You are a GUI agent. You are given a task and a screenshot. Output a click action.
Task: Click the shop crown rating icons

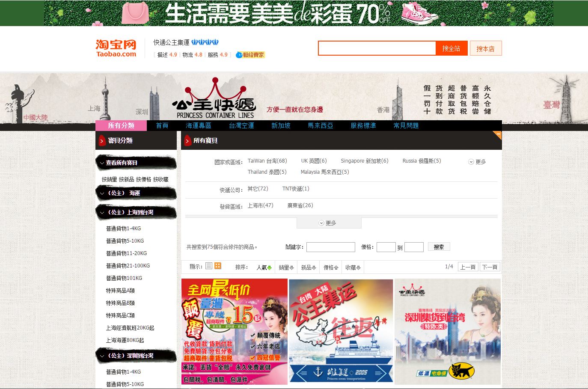205,42
